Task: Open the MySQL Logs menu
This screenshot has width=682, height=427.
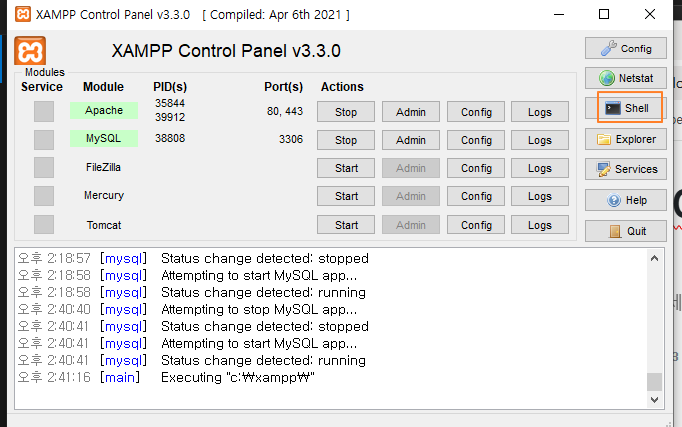Action: [x=540, y=140]
